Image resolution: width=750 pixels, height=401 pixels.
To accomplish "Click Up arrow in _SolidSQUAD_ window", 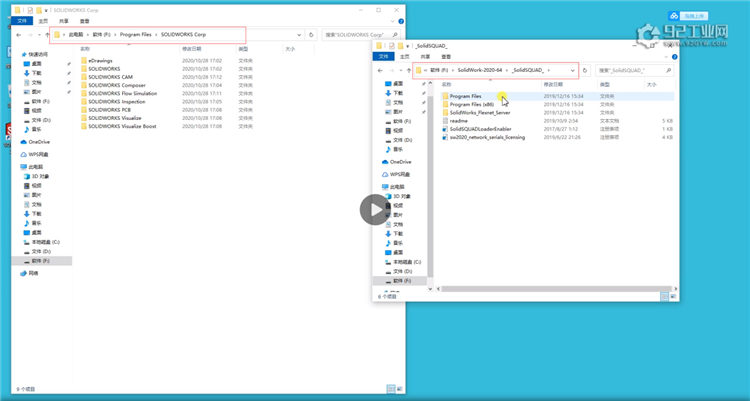I will [408, 70].
